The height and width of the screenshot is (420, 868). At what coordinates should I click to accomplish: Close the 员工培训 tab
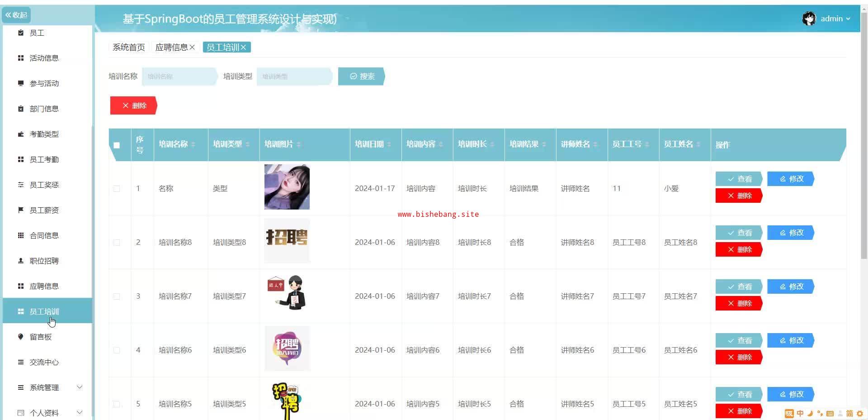point(243,47)
